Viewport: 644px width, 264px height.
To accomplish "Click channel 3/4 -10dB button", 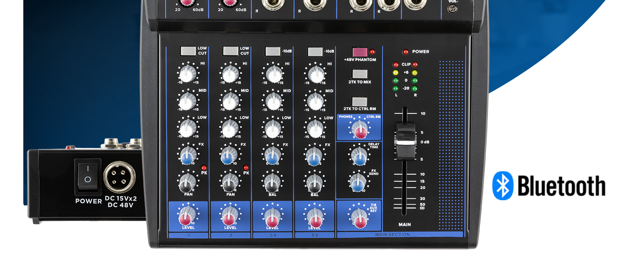I will point(273,51).
